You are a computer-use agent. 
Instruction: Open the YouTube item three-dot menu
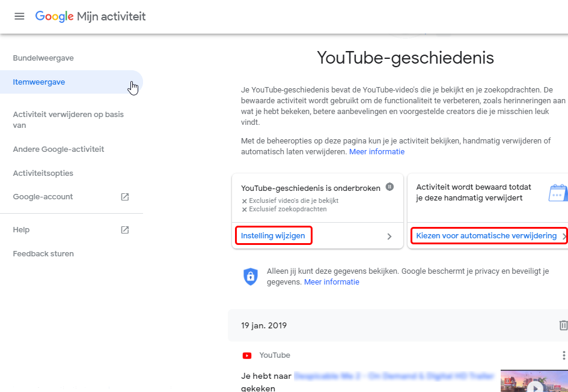click(x=563, y=355)
